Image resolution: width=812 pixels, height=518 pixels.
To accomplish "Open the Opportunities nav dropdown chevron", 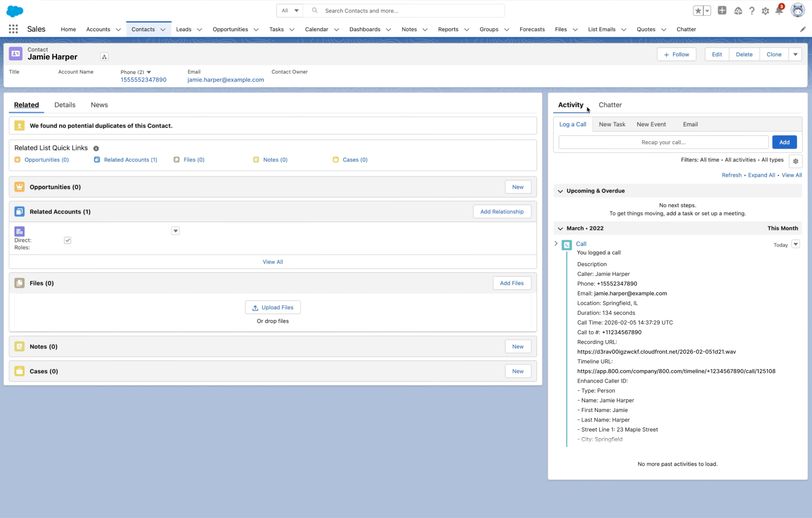I will point(256,30).
